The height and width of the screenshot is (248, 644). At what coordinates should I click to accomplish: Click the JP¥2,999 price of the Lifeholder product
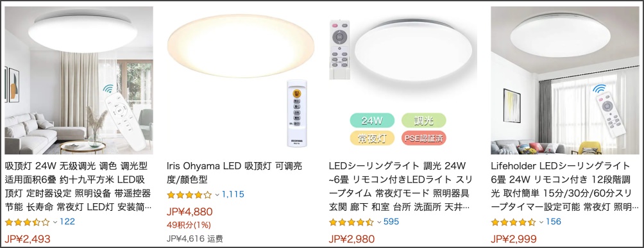(514, 239)
